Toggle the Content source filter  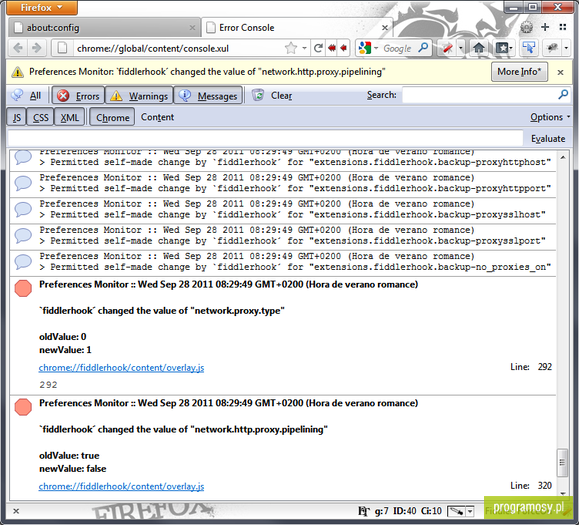click(x=157, y=117)
